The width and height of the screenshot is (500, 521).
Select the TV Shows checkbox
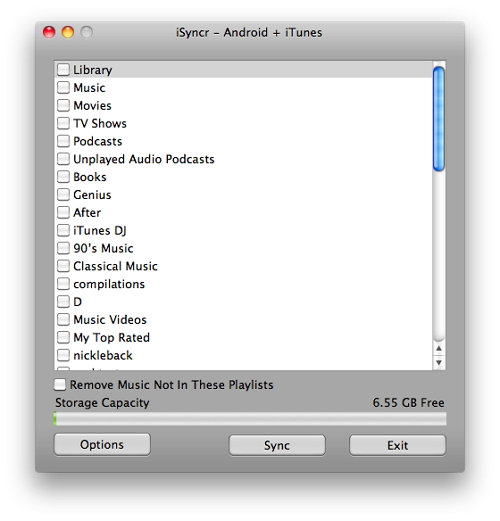point(63,123)
